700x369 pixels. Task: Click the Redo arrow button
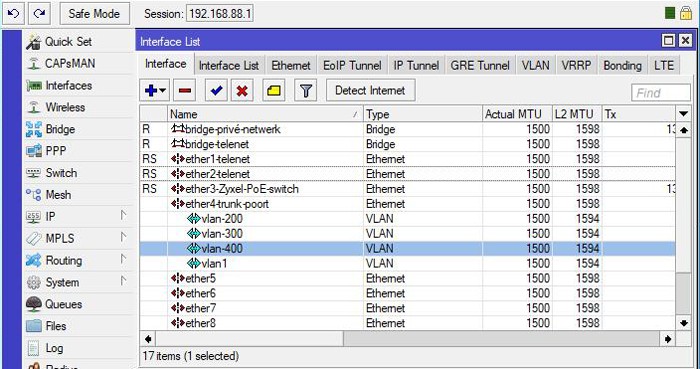point(39,13)
